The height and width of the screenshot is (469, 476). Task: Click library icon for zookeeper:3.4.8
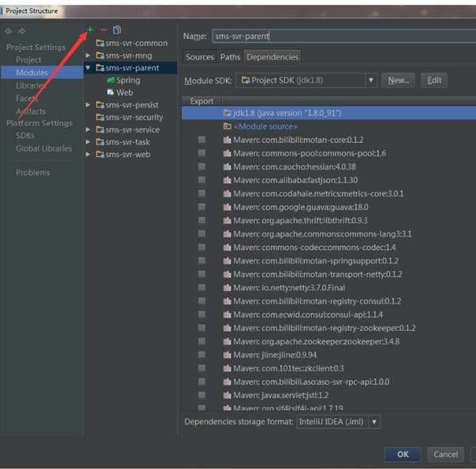click(227, 341)
